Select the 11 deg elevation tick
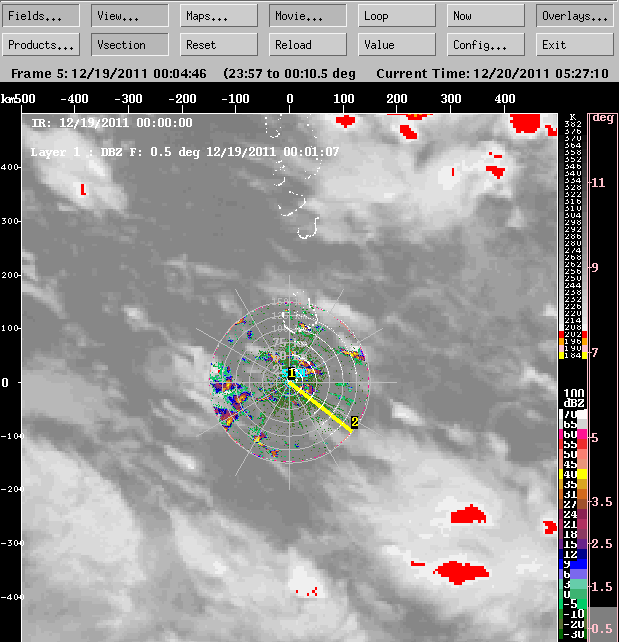This screenshot has height=642, width=619. [x=598, y=183]
